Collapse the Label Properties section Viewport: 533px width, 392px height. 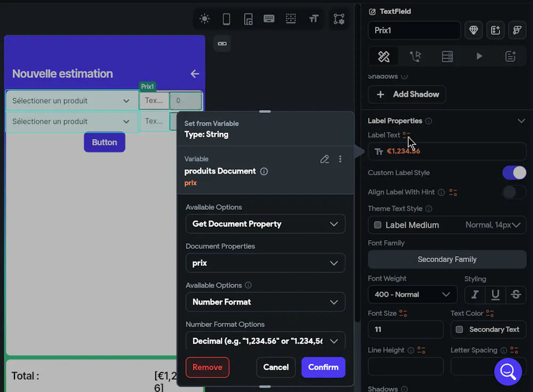tap(521, 121)
